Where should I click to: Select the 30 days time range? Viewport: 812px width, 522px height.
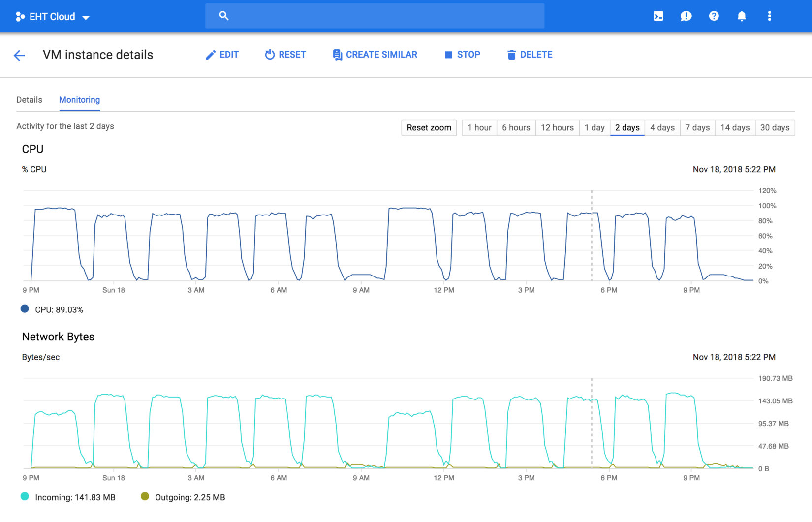775,128
